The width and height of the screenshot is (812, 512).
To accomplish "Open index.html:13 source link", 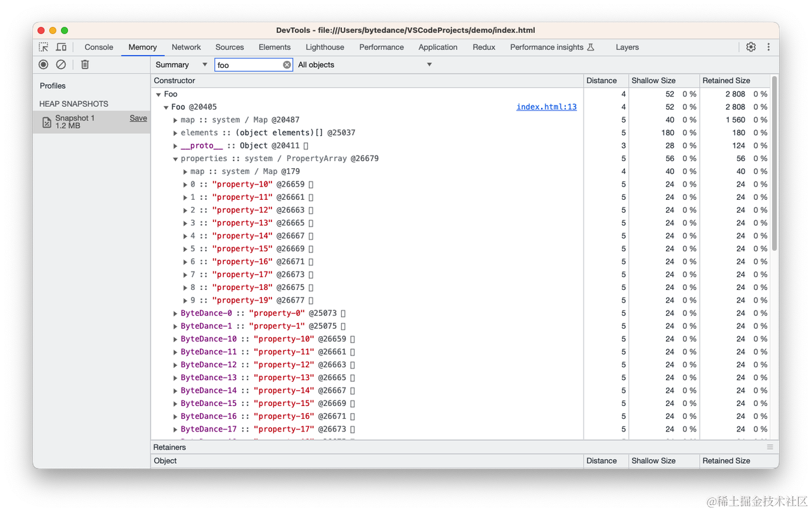I will [x=546, y=107].
